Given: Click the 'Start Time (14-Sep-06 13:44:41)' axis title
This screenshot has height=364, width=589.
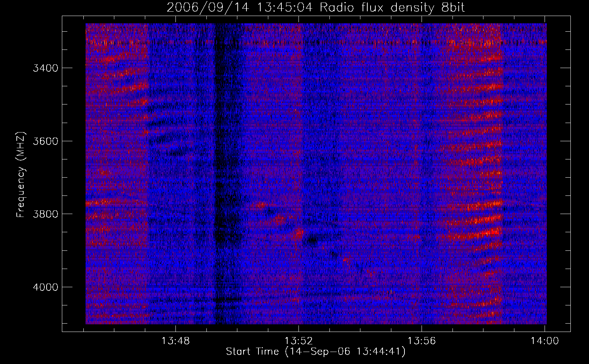Looking at the screenshot, I should click(x=316, y=352).
